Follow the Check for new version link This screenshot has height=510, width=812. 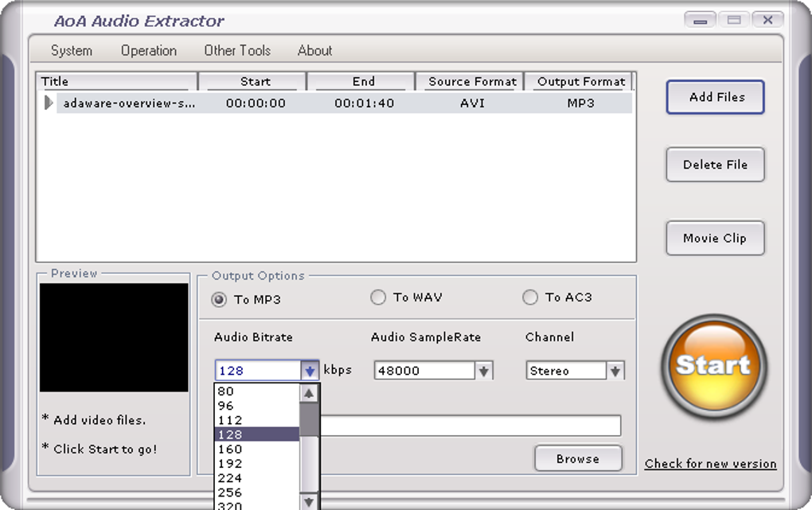coord(710,463)
